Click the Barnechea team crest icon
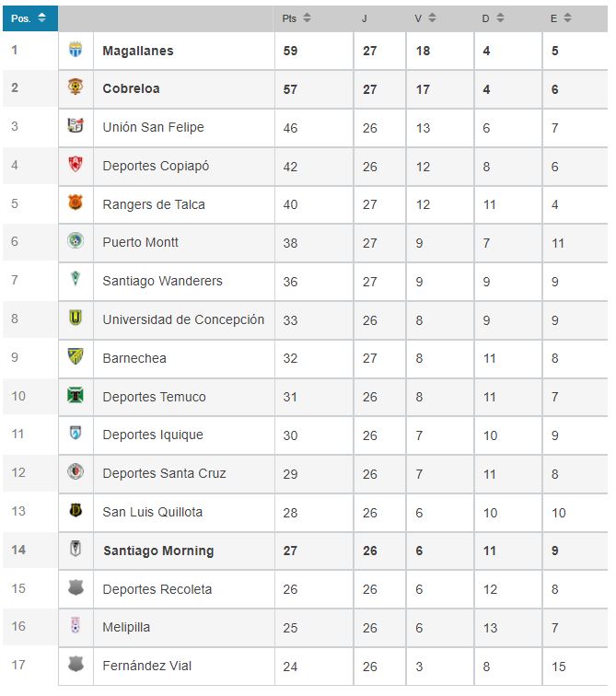This screenshot has height=696, width=616. [76, 356]
